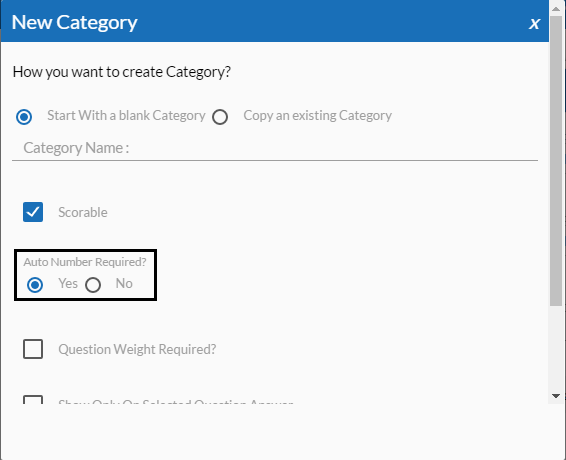Viewport: 566px width, 460px height.
Task: Tick the partially visible bottom checkbox
Action: pyautogui.click(x=33, y=399)
